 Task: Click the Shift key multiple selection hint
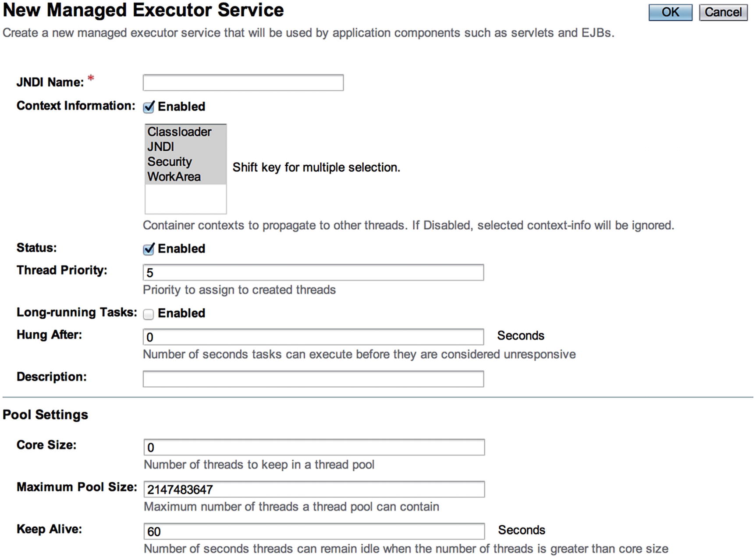pyautogui.click(x=316, y=167)
